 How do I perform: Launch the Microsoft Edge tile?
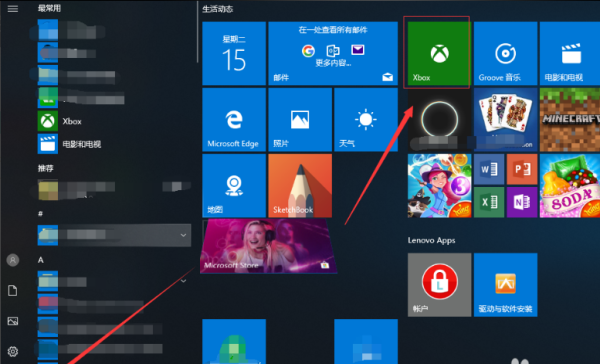(234, 119)
